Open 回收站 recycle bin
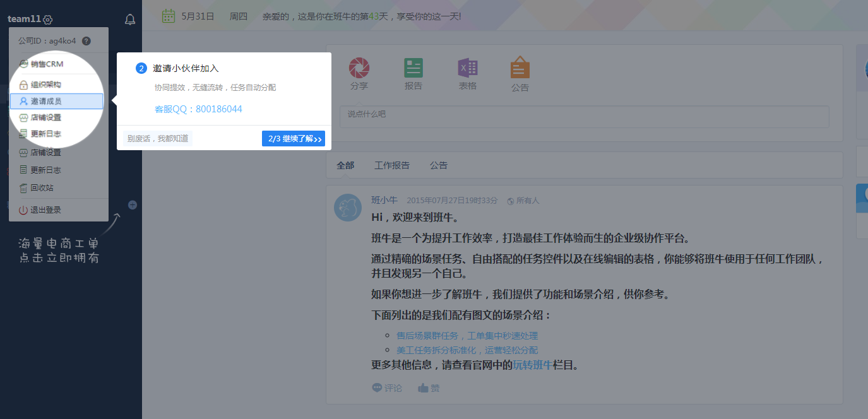 pos(42,187)
